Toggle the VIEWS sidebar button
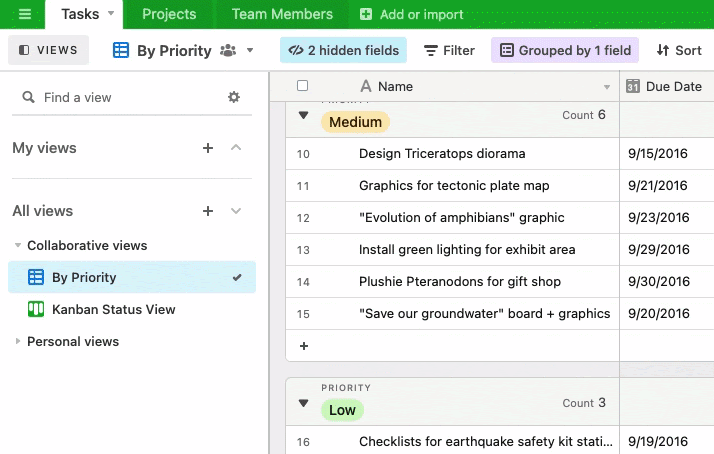714x454 pixels. coord(48,50)
